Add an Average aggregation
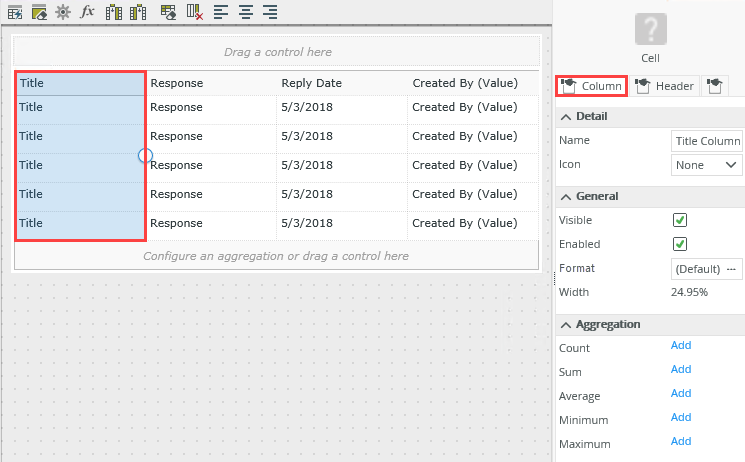 click(681, 394)
